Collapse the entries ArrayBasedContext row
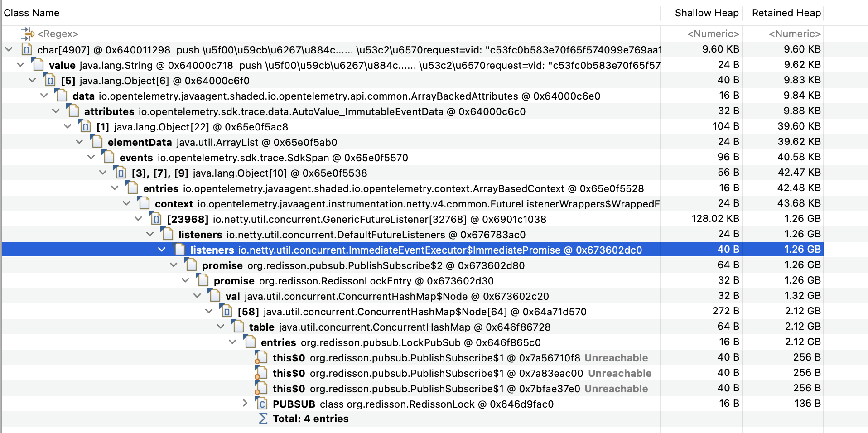Image resolution: width=868 pixels, height=433 pixels. [x=115, y=188]
